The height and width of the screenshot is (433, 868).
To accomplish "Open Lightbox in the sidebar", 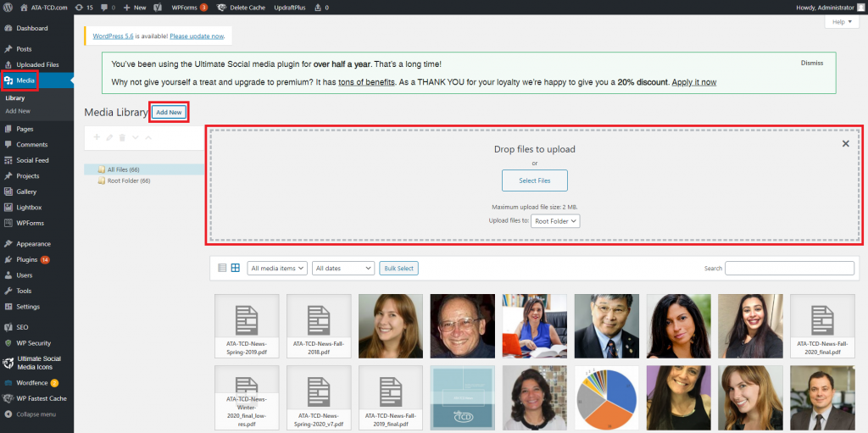I will pos(29,208).
